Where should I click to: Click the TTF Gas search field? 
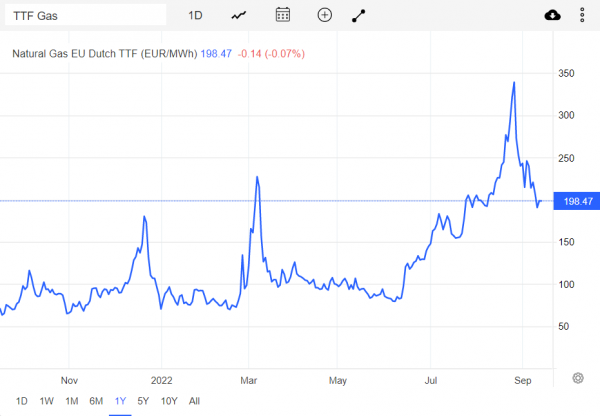[86, 15]
